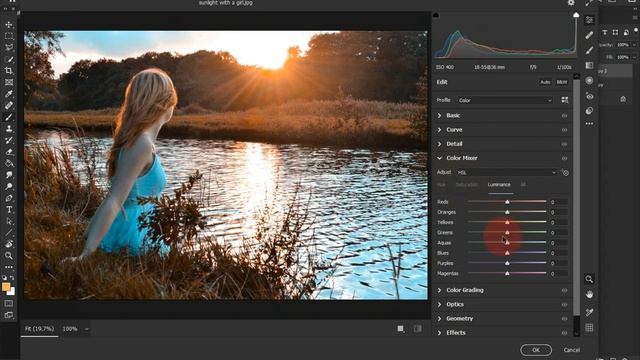The height and width of the screenshot is (360, 640).
Task: Select the Rectangular Marquee tool
Action: (x=9, y=36)
